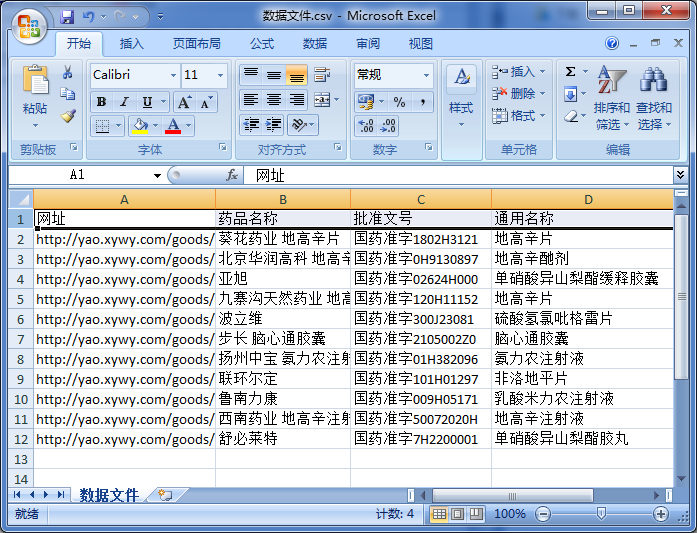Activate the Format Painter brush
The image size is (697, 533).
pos(68,116)
